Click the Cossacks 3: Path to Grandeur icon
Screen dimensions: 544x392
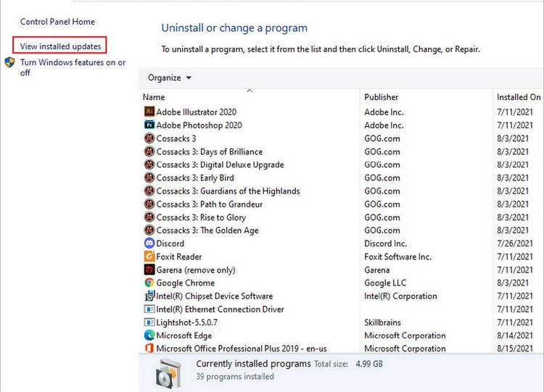[x=149, y=204]
